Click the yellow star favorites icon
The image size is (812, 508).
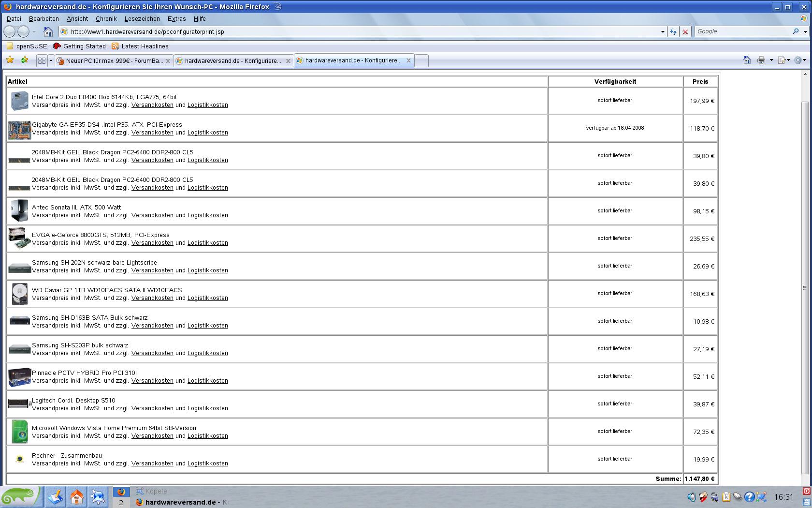click(x=10, y=60)
